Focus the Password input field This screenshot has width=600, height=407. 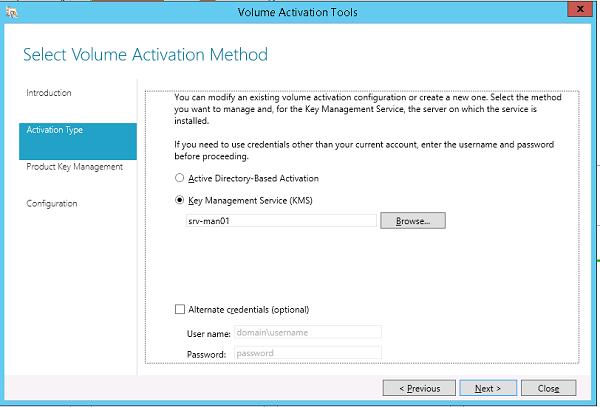[307, 353]
